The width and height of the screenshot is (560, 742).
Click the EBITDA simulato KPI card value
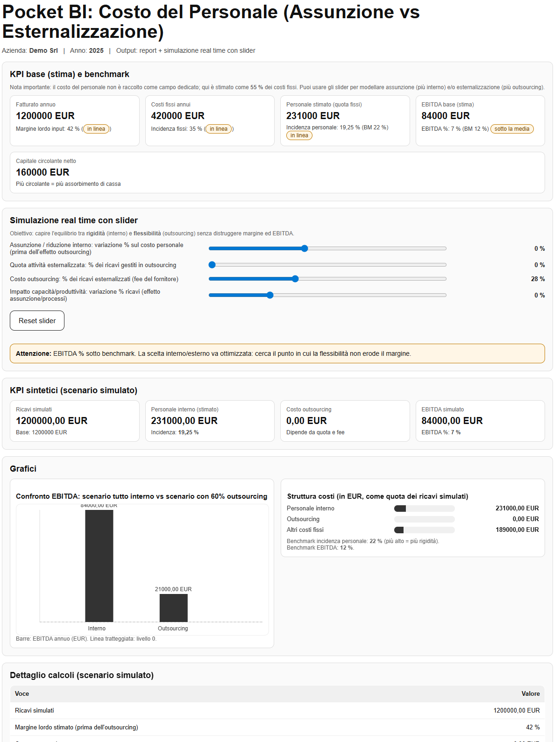pyautogui.click(x=452, y=421)
